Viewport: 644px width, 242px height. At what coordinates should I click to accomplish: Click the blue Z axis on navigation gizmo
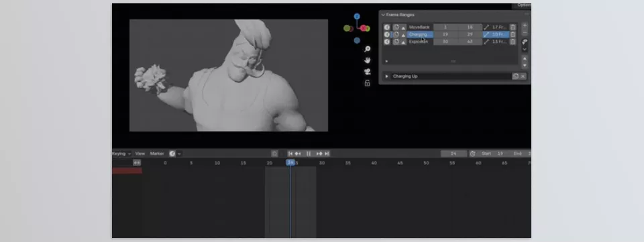coord(357,16)
